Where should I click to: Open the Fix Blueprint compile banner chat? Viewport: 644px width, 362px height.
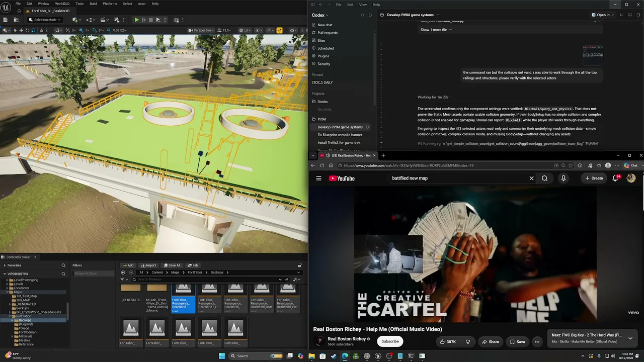(340, 135)
